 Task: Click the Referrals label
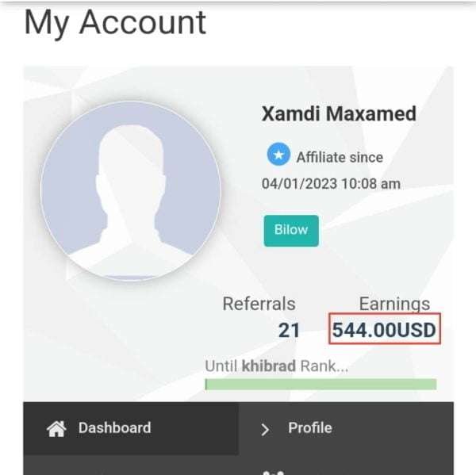point(259,304)
